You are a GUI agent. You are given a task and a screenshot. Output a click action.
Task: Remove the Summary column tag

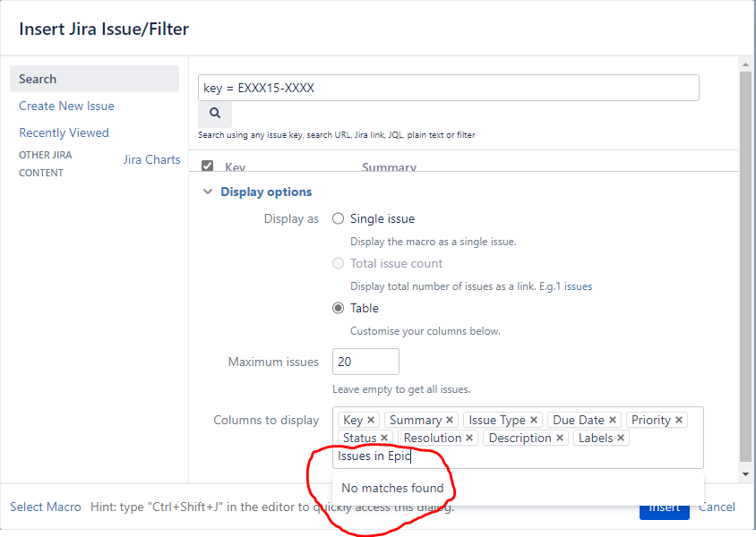(450, 420)
